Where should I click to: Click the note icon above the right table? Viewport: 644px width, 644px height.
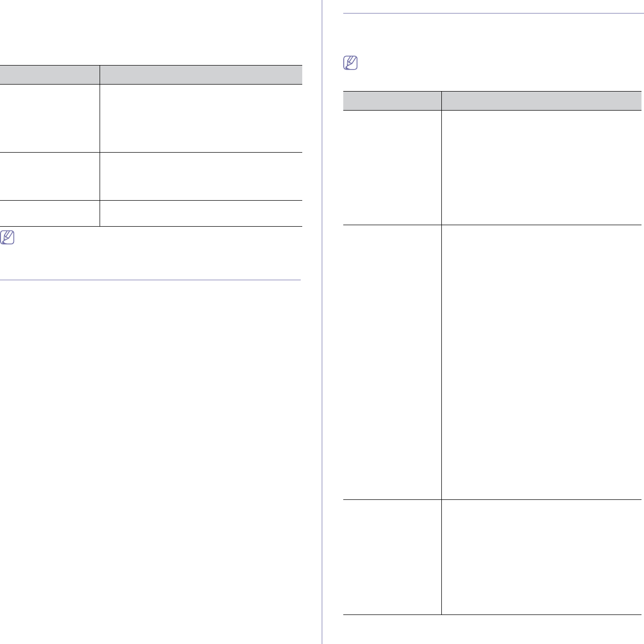click(x=351, y=63)
